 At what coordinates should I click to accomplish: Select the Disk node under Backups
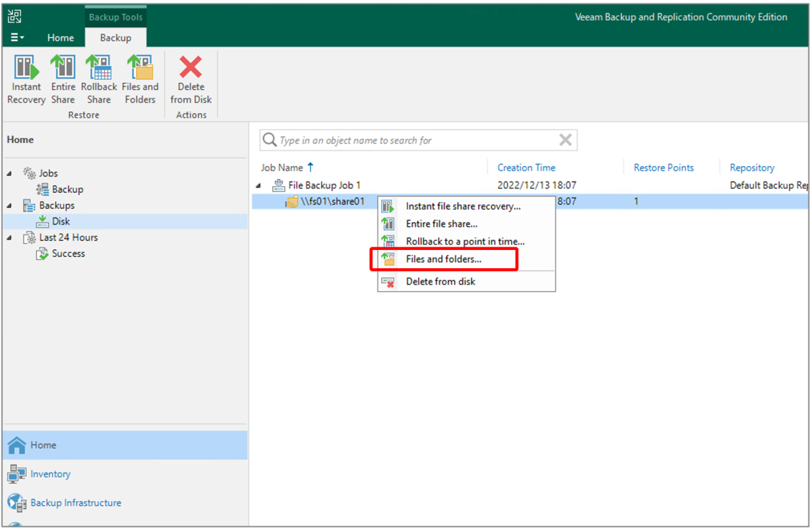pos(61,221)
